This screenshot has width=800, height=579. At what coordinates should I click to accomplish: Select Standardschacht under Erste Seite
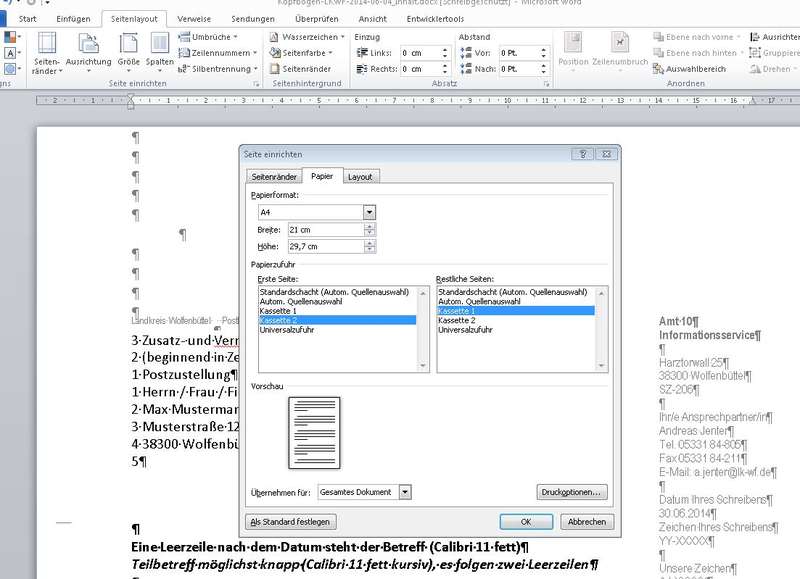337,292
